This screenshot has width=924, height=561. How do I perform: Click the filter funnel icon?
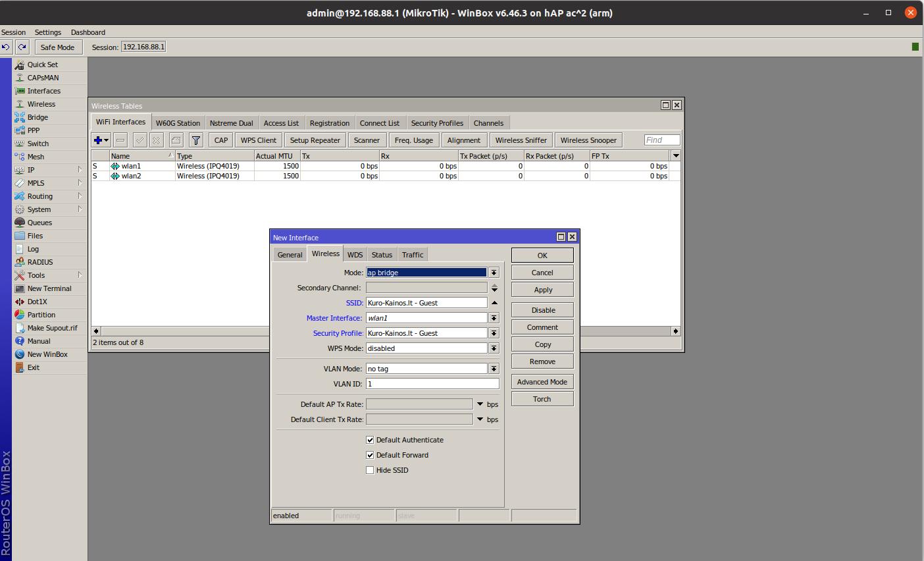(x=196, y=140)
